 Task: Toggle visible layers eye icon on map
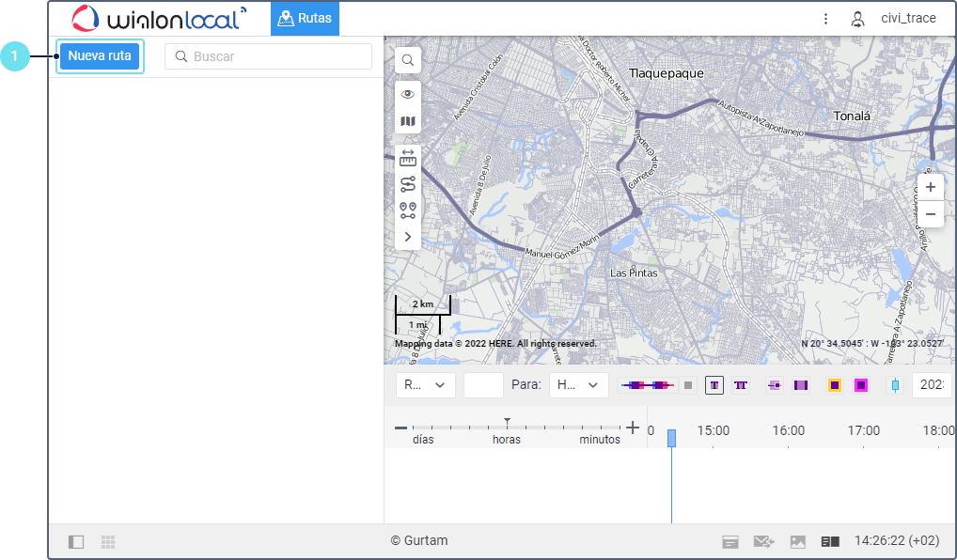pyautogui.click(x=408, y=94)
